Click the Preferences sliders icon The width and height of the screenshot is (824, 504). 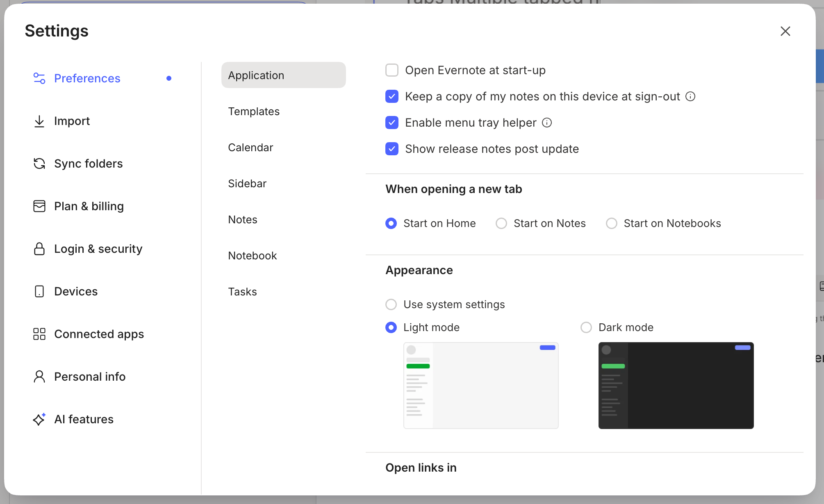[39, 78]
